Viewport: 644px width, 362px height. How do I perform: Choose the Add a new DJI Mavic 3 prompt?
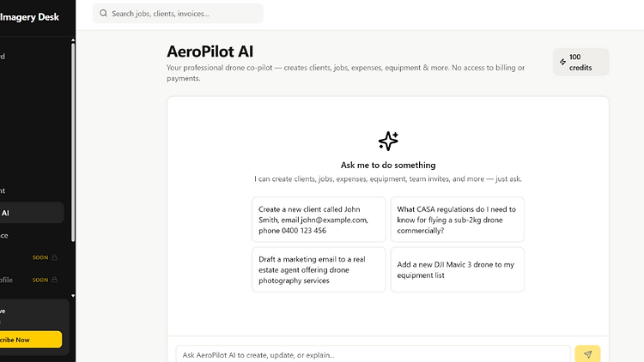[x=457, y=269]
